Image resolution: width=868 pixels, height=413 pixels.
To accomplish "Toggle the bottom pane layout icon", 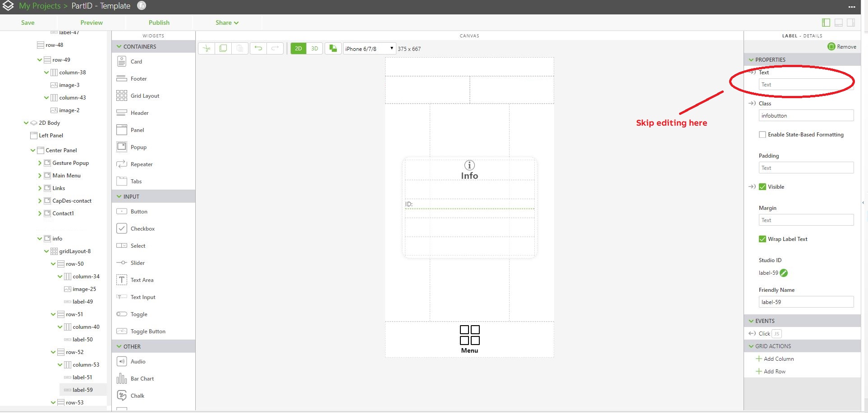I will click(839, 23).
